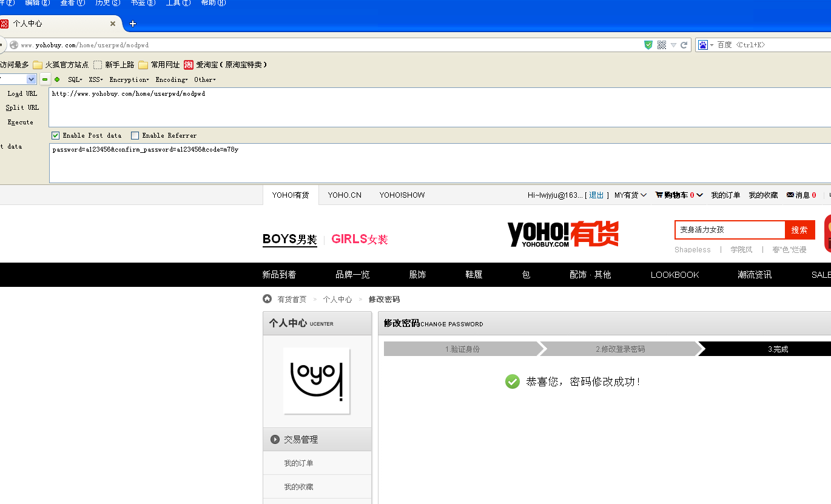Screen dimensions: 831x504
Task: Open the 书签 menu
Action: click(143, 3)
